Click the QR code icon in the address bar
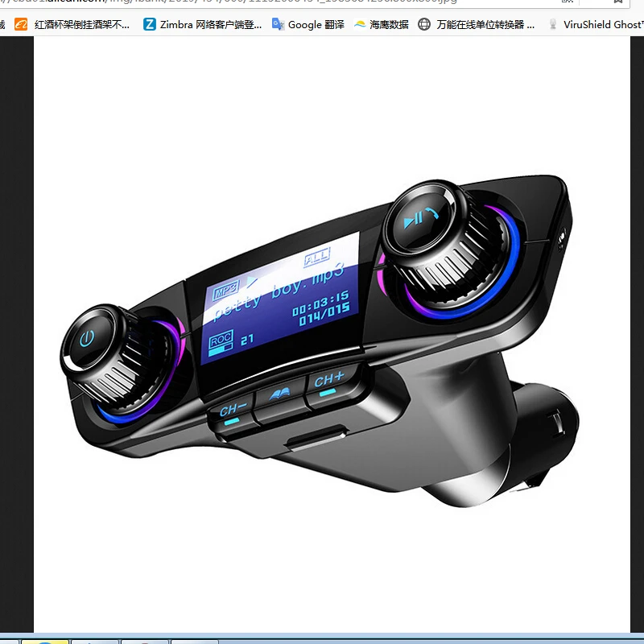This screenshot has width=644, height=644. point(566,2)
